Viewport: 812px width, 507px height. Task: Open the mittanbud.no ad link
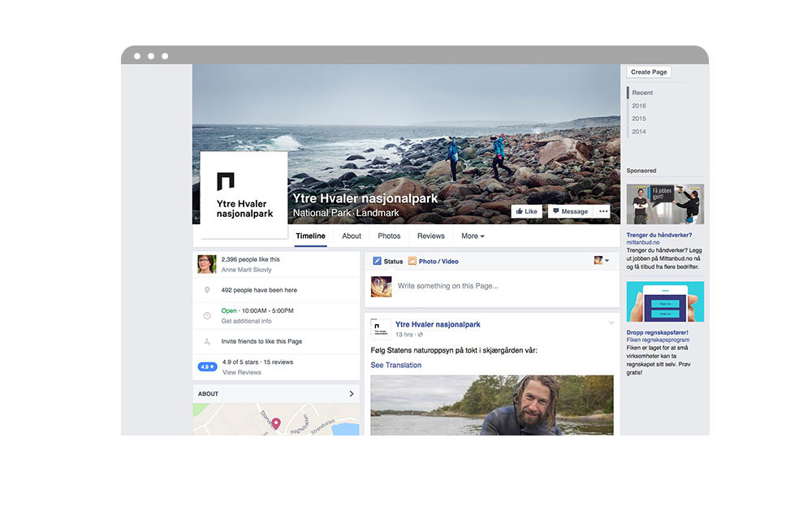[x=642, y=242]
